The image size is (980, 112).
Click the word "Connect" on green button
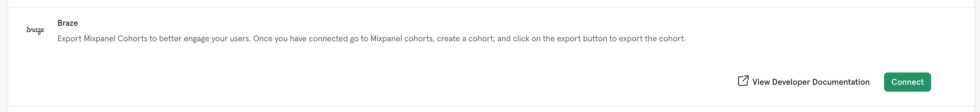[x=907, y=82]
